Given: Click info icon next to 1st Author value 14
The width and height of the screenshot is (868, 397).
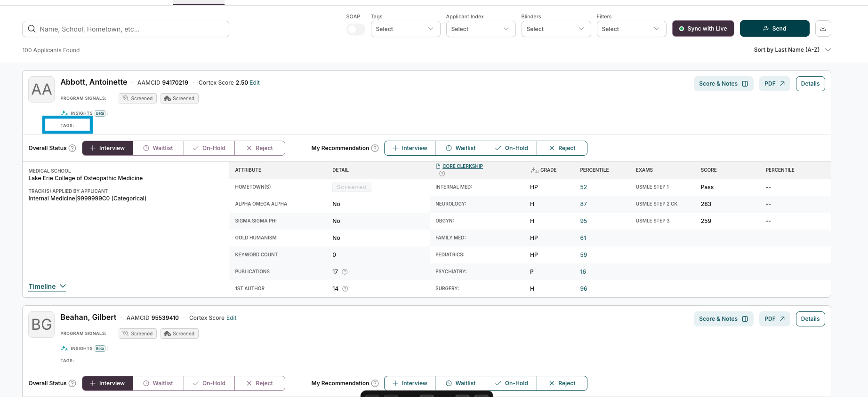Looking at the screenshot, I should coord(345,289).
